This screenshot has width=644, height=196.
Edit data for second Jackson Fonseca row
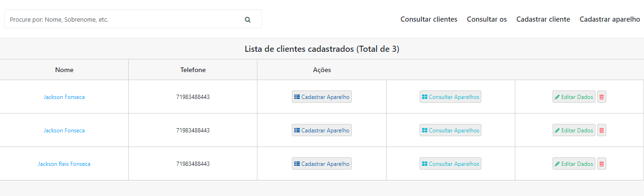(574, 131)
